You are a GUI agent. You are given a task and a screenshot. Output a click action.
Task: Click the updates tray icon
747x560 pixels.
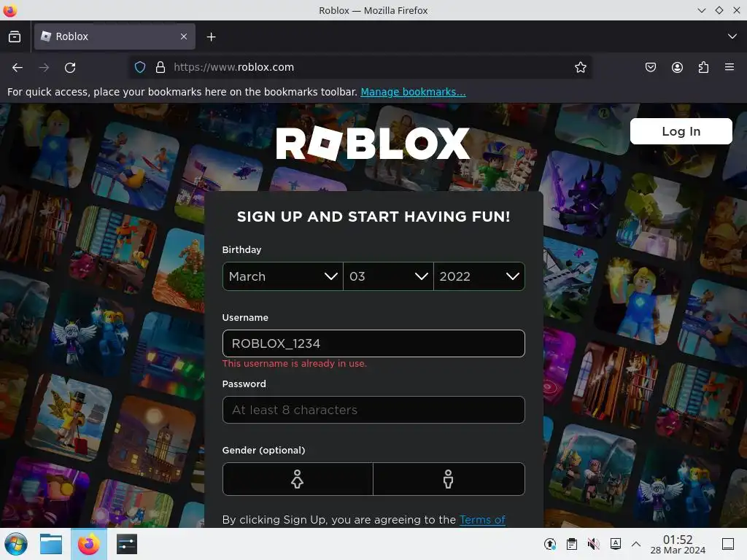pos(550,544)
